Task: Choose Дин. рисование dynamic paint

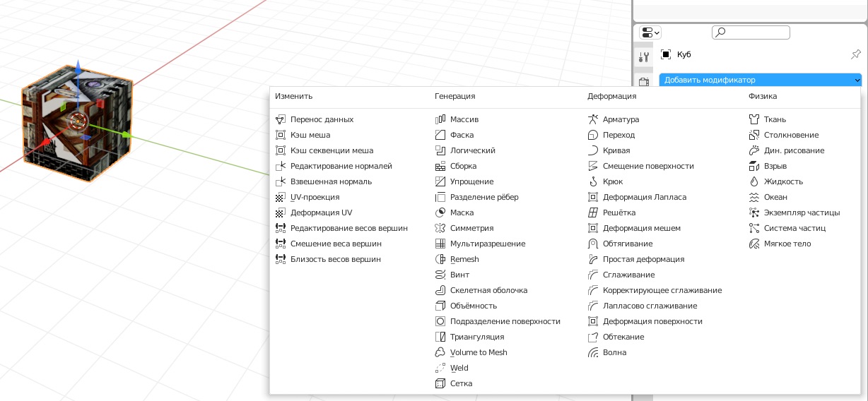Action: [787, 150]
